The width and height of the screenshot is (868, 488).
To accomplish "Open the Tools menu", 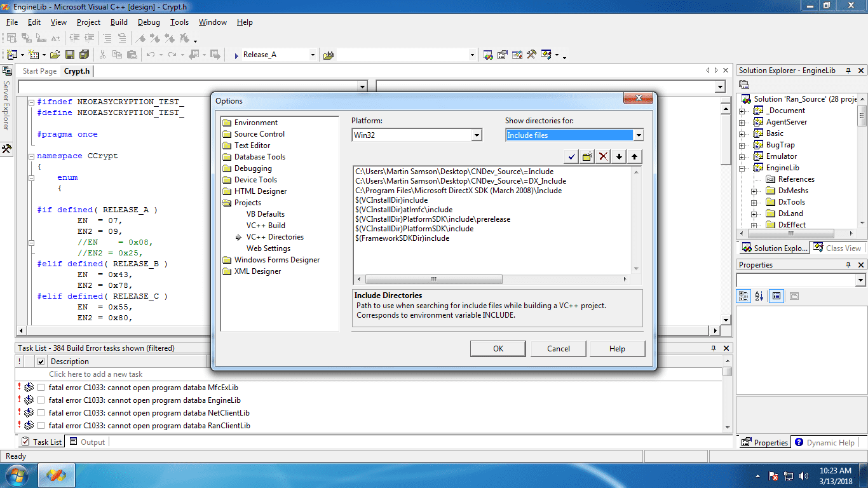I will click(x=179, y=22).
